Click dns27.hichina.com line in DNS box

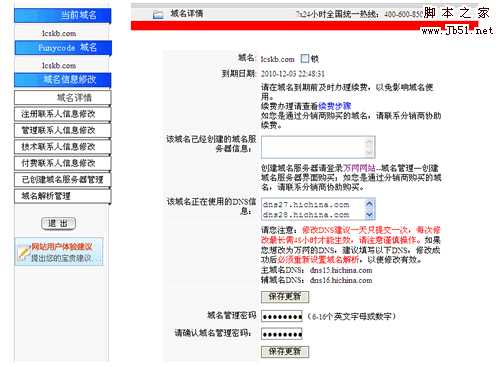click(306, 204)
